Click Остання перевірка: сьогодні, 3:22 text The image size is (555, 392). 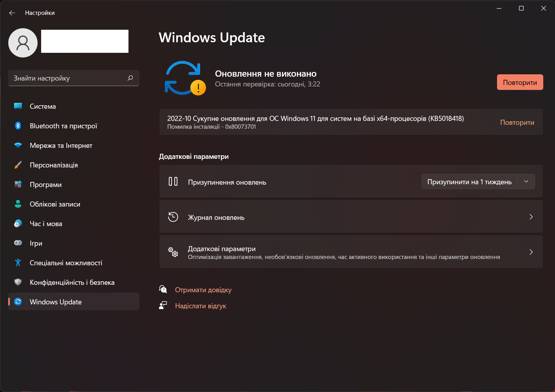point(268,84)
